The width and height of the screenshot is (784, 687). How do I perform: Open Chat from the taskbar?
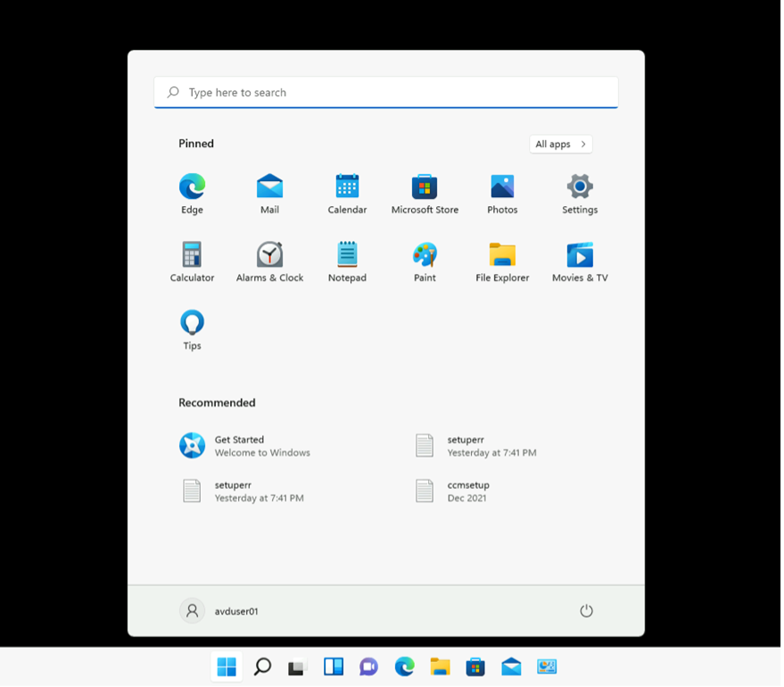pos(368,666)
